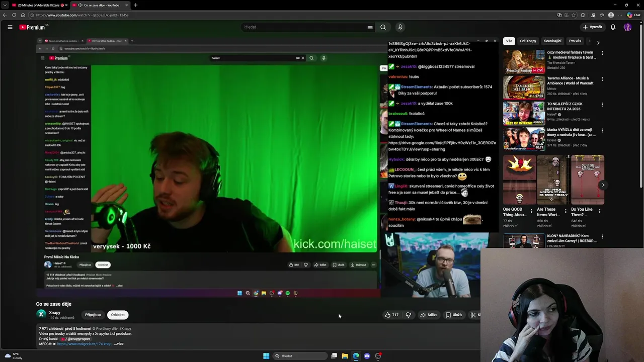The image size is (644, 362).
Task: Open cozy medieval fantasy tavern video thumbnail
Action: [524, 61]
